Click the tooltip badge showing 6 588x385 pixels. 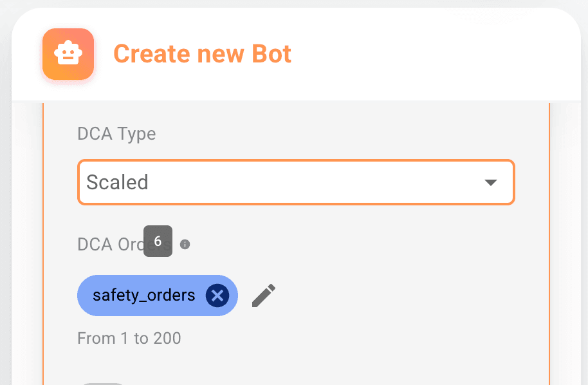click(x=158, y=241)
